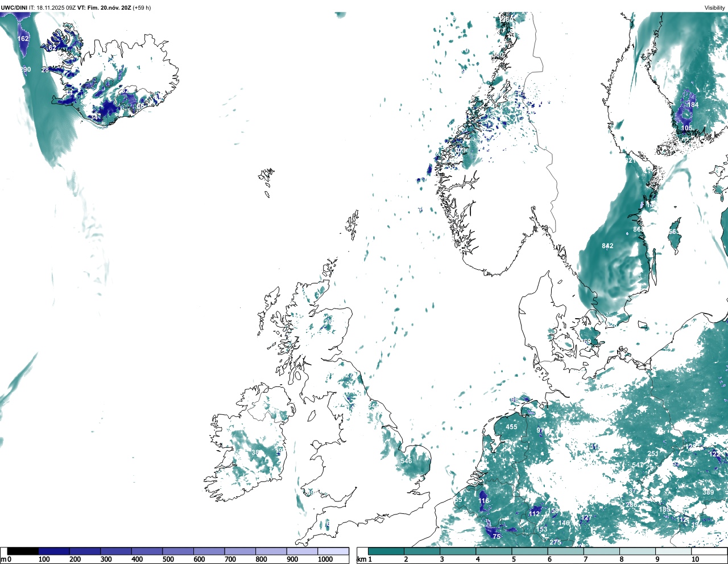This screenshot has width=728, height=564.
Task: Pick the 700–800 m legend swatch
Action: [240, 551]
